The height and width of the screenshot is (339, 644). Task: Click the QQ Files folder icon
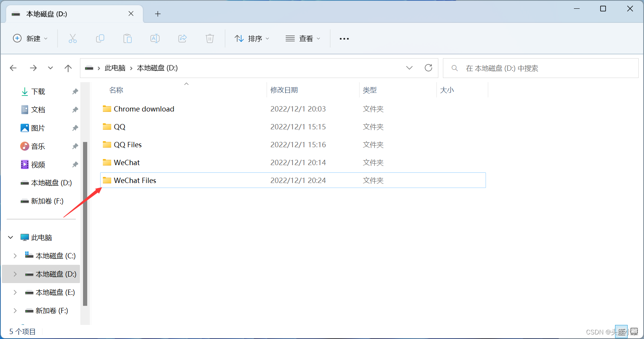coord(107,145)
